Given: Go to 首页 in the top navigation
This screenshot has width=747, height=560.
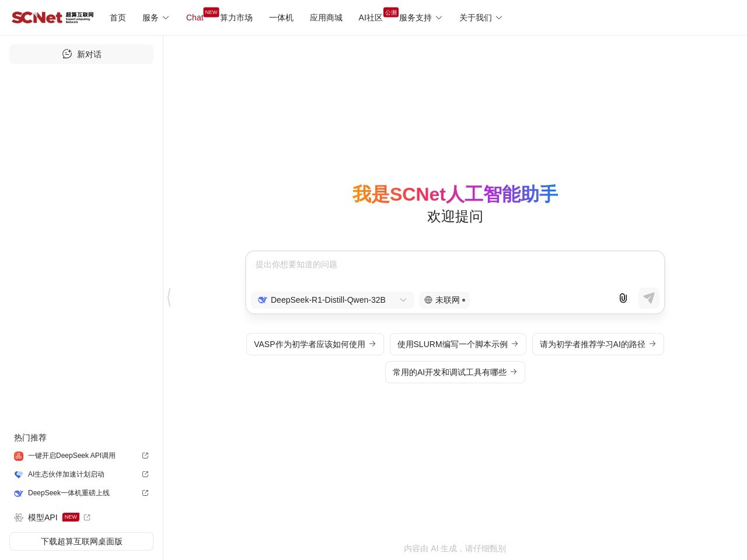Looking at the screenshot, I should point(118,17).
